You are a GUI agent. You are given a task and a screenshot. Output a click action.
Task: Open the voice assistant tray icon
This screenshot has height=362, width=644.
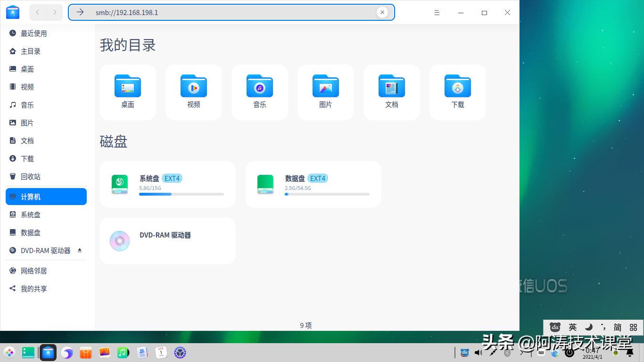pos(555,352)
